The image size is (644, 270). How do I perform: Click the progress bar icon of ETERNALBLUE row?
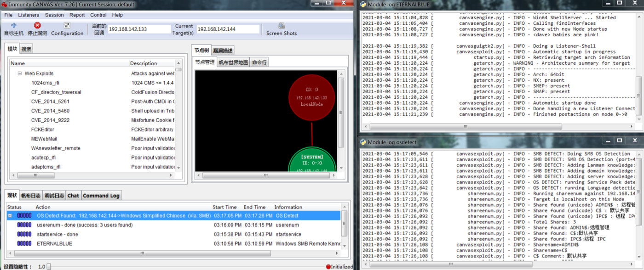pyautogui.click(x=24, y=243)
